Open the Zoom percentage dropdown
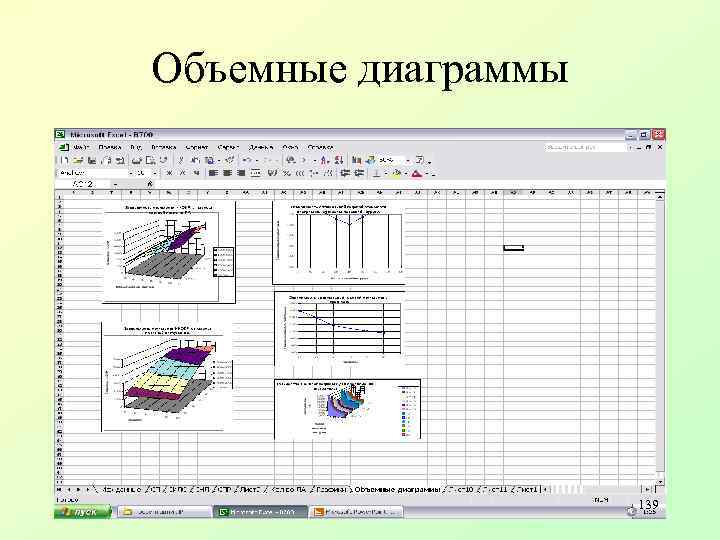Viewport: 720px width, 540px height. pyautogui.click(x=408, y=160)
